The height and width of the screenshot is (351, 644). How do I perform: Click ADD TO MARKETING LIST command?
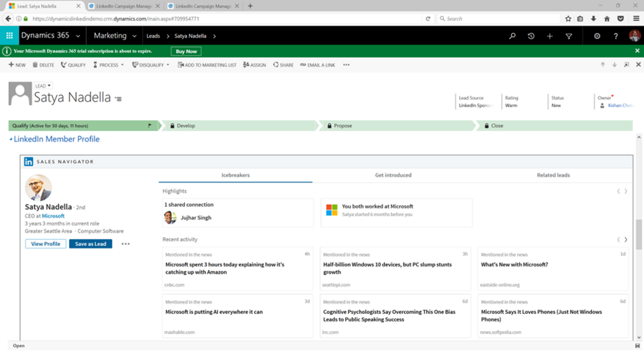click(x=207, y=65)
